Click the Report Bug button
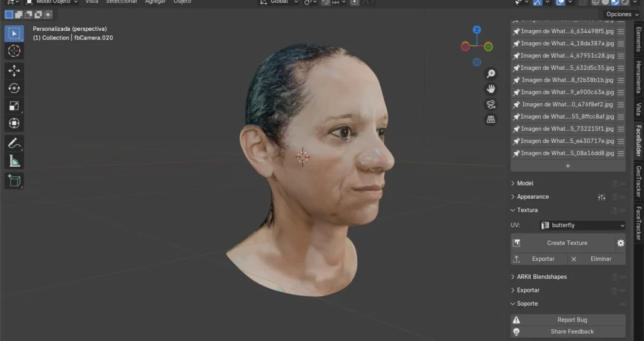 click(568, 320)
